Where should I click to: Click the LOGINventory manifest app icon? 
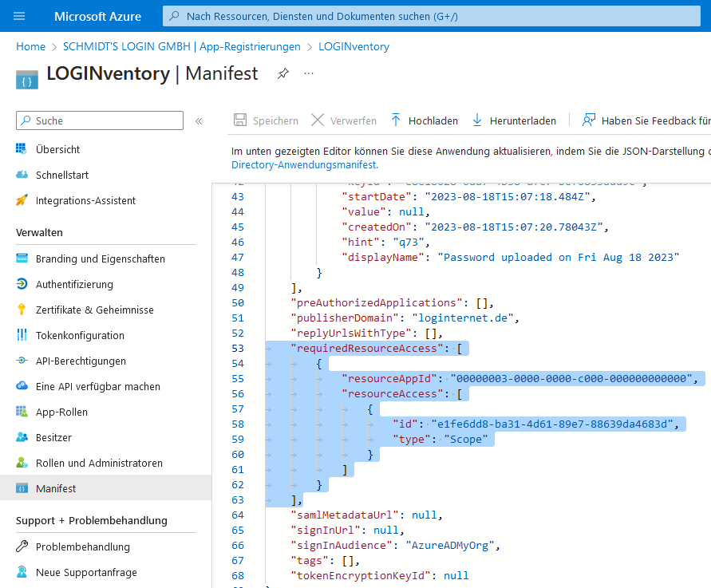[x=27, y=80]
